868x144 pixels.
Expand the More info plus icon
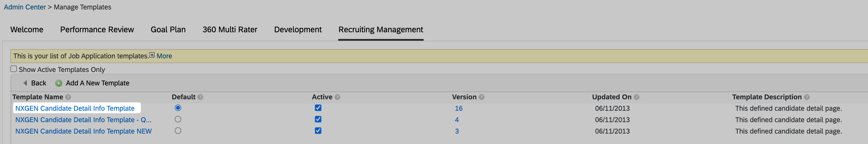[x=152, y=55]
